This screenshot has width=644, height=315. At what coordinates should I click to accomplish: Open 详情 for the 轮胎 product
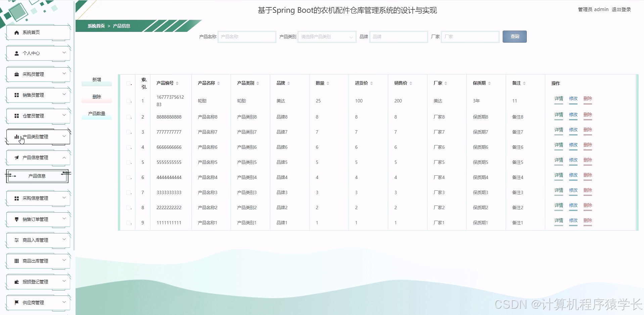558,98
